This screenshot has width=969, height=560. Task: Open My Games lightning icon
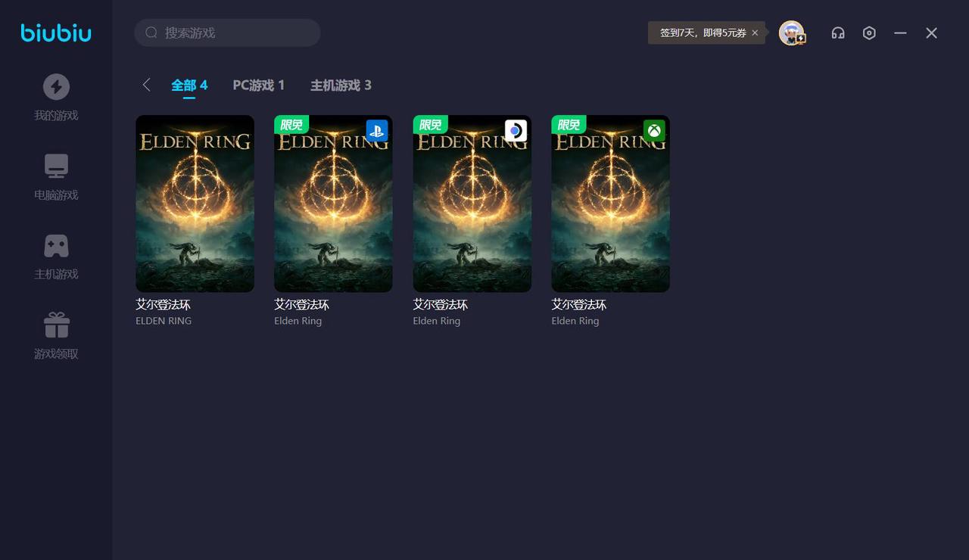56,86
